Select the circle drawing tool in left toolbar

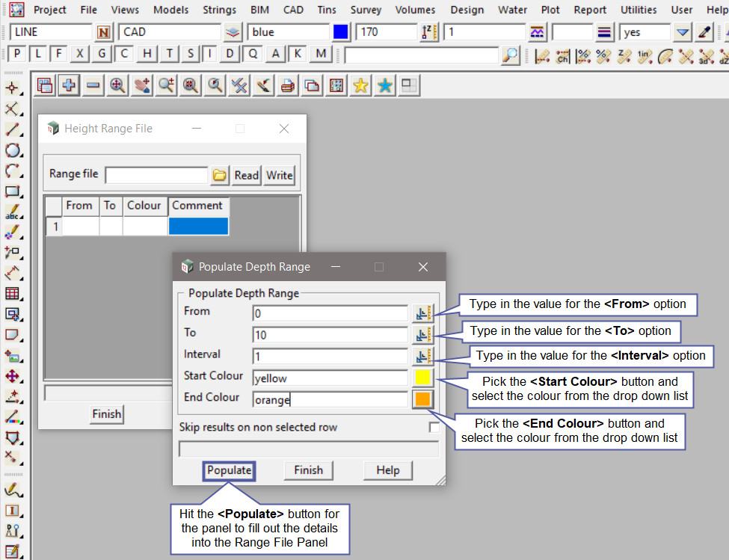[x=11, y=150]
